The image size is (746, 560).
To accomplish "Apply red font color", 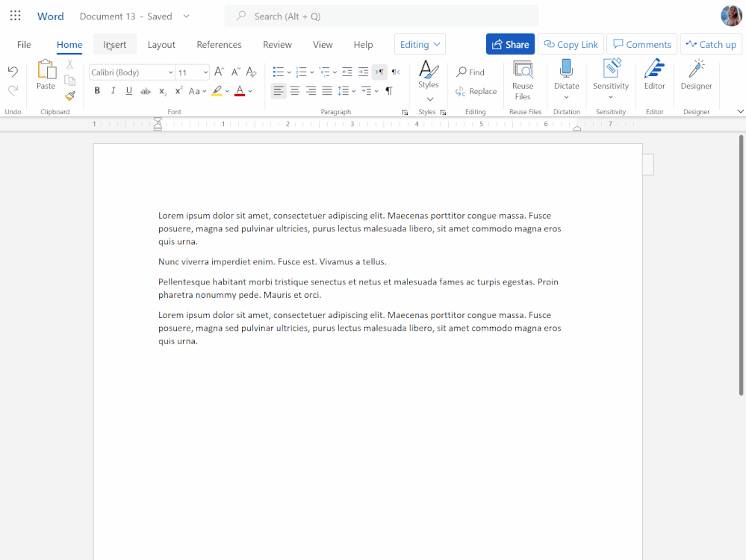I will 240,90.
